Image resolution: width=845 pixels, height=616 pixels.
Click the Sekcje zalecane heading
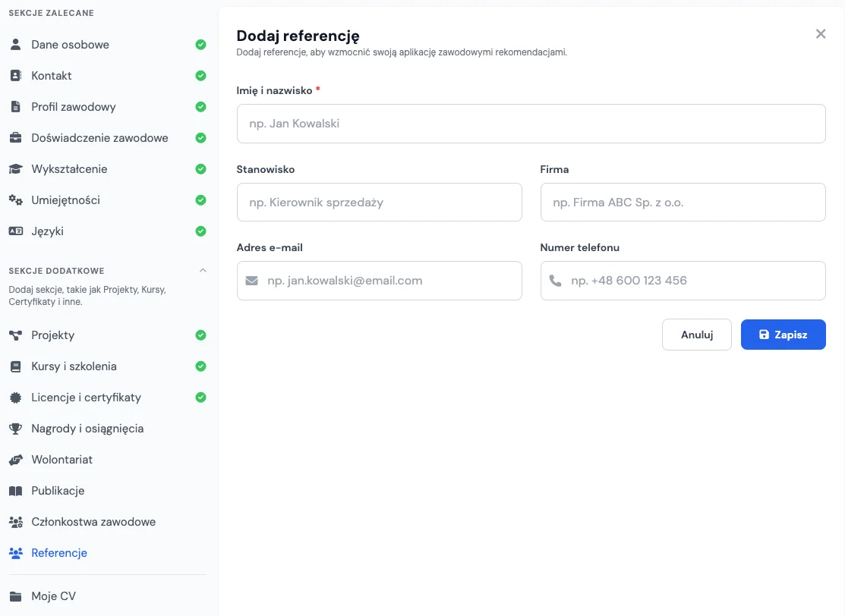[x=51, y=13]
